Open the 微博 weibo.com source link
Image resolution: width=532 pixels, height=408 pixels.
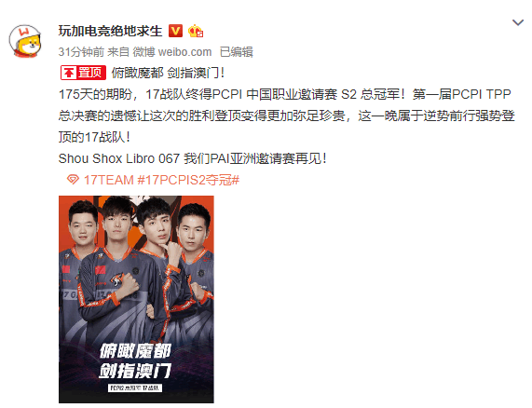[x=172, y=52]
